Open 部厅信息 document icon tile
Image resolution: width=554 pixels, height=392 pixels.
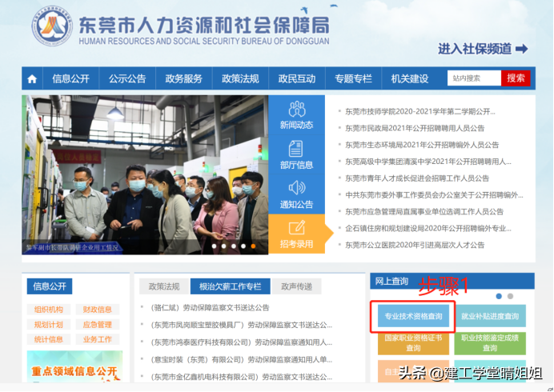(296, 155)
